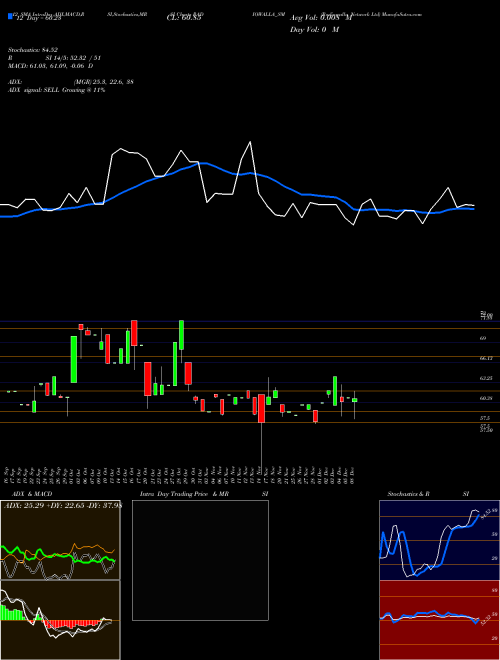Viewport: 500px width, 660px height.
Task: Click the tall red candle with long lower wick
Action: tap(261, 408)
